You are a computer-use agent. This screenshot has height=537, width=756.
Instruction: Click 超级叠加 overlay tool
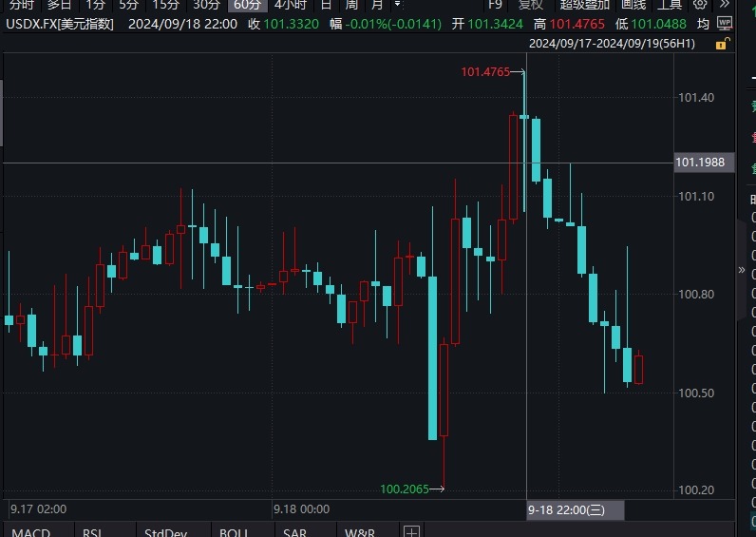click(584, 5)
